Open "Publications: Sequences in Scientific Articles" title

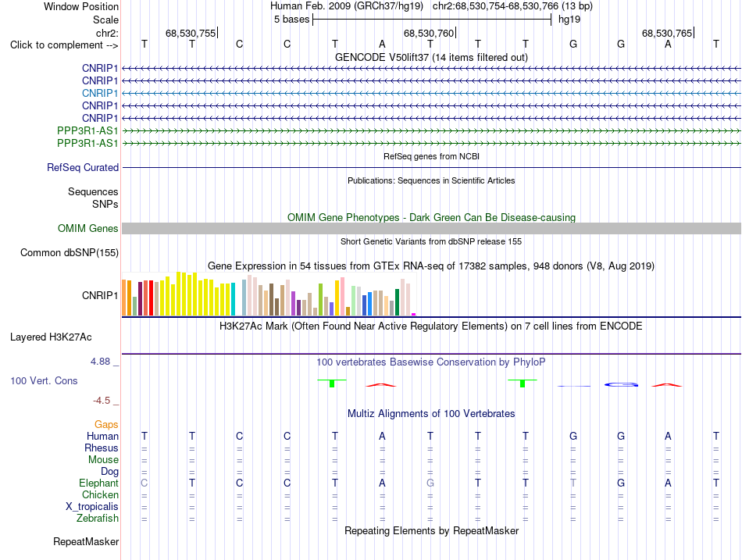point(431,180)
